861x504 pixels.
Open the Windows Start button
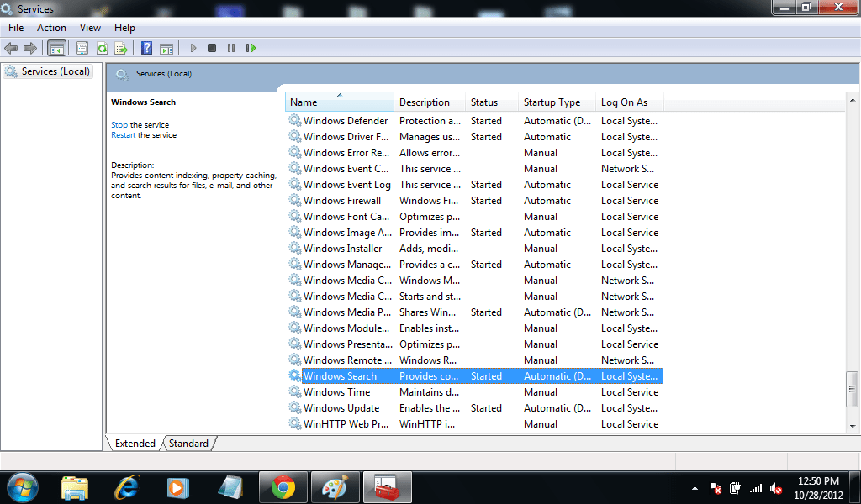[23, 487]
